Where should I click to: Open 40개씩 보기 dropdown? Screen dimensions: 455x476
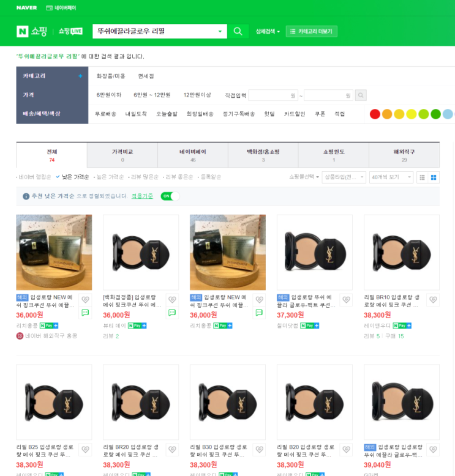(x=391, y=177)
